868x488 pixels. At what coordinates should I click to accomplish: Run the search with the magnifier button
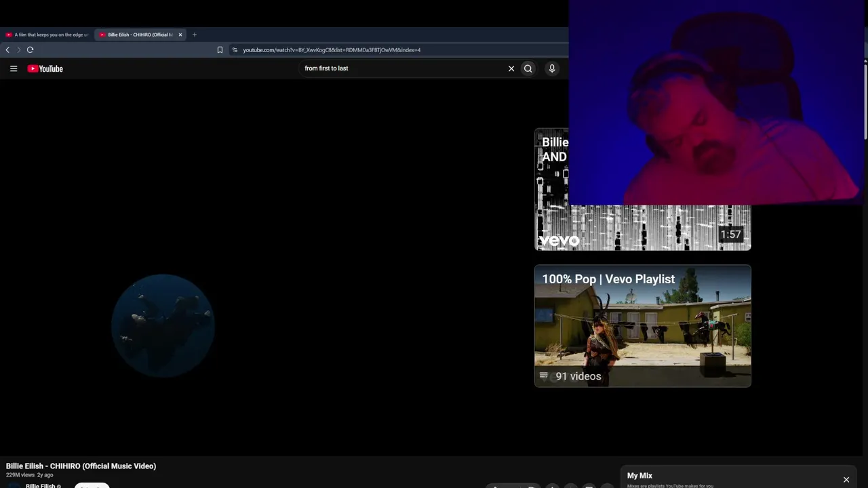pos(528,68)
